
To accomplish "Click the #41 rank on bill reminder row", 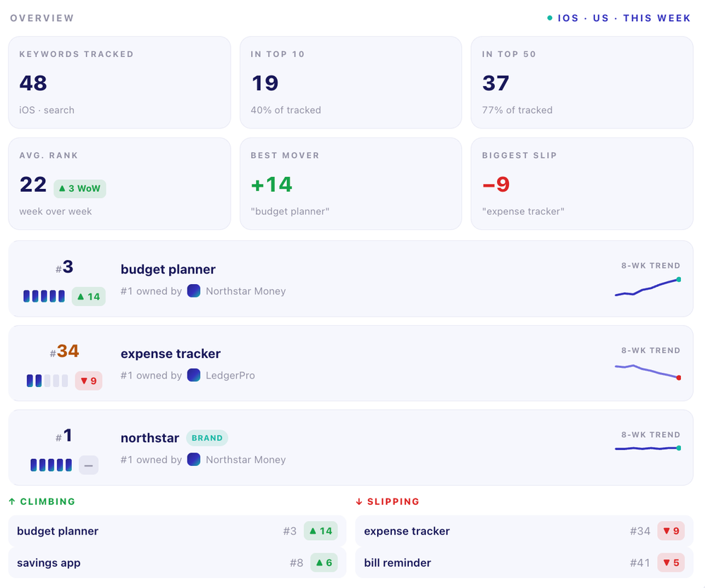I will (640, 563).
